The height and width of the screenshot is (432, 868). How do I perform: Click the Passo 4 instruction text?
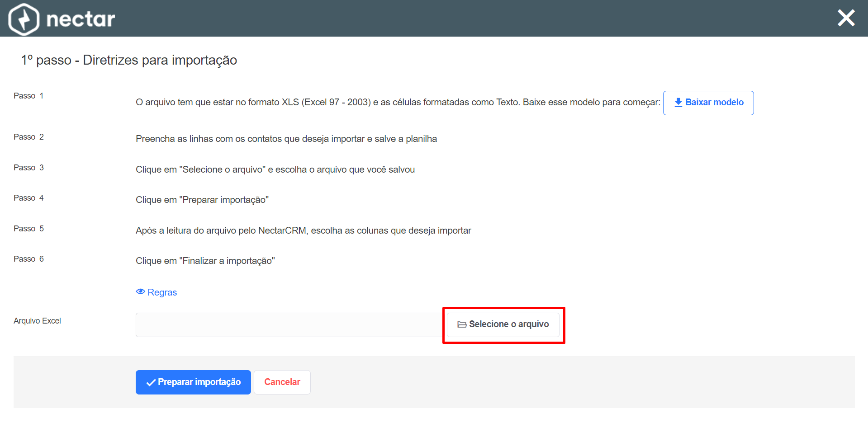202,200
